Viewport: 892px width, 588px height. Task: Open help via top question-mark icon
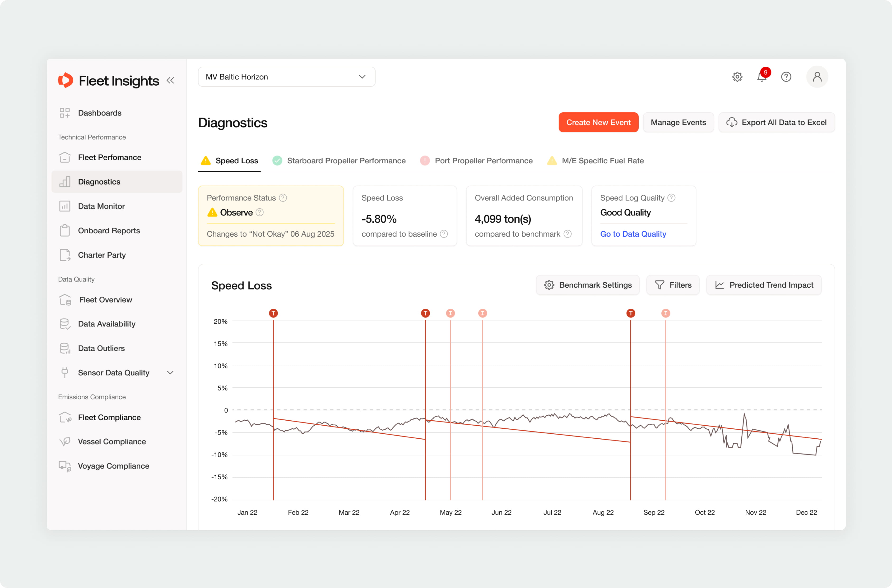click(x=786, y=77)
